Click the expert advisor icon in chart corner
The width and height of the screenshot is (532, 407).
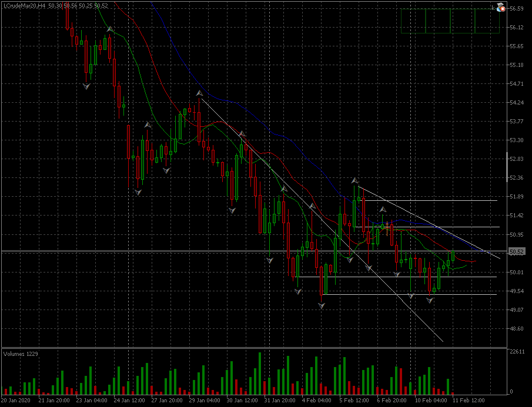[501, 8]
